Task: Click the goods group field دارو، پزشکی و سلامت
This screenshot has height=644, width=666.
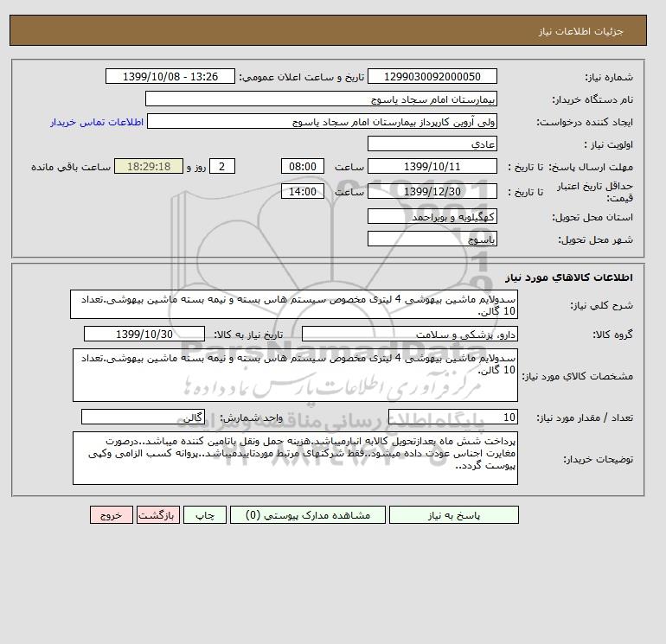Action: tap(409, 334)
